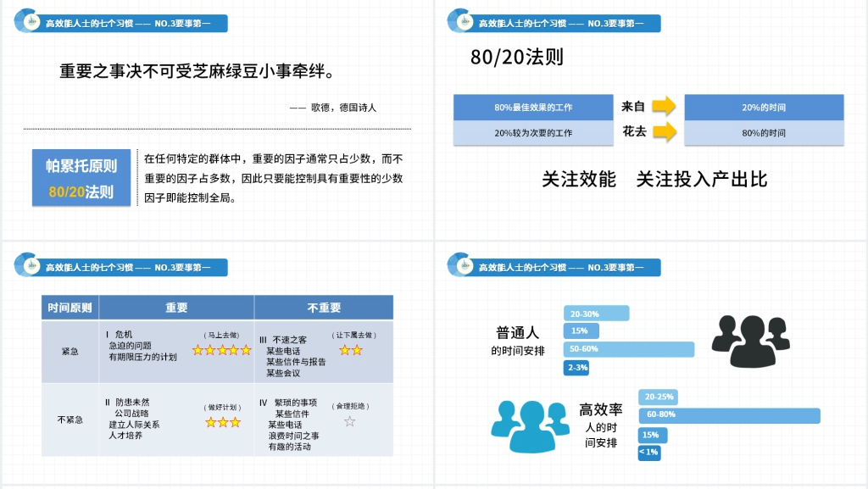Click the yellow arrow beside 来自

tap(664, 107)
